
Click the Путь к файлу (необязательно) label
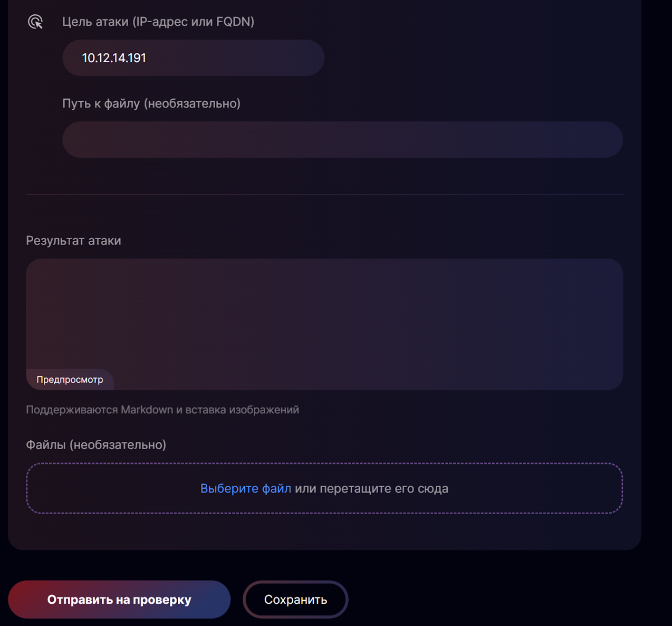(x=151, y=103)
